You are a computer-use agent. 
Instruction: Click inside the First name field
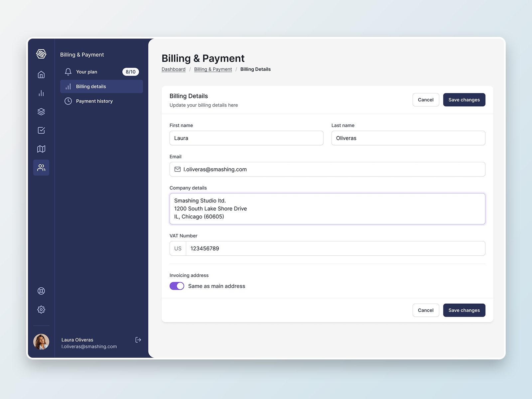pos(246,138)
